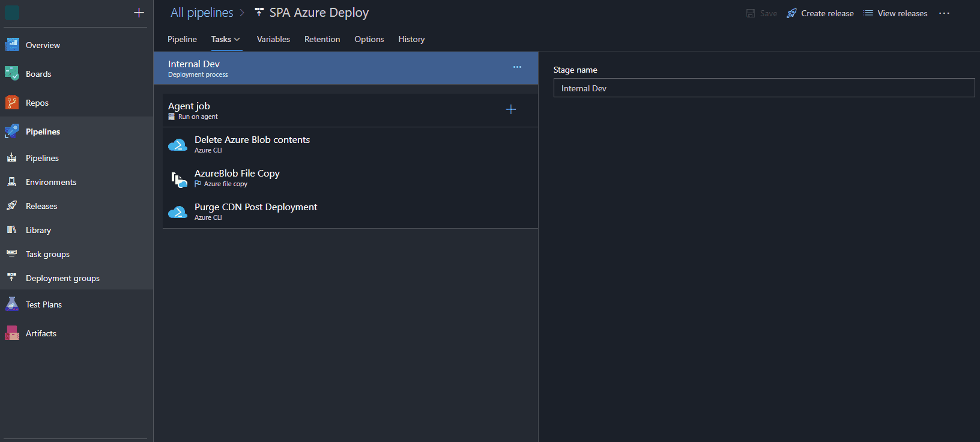Click the project avatar square
Viewport: 980px width, 442px height.
12,13
